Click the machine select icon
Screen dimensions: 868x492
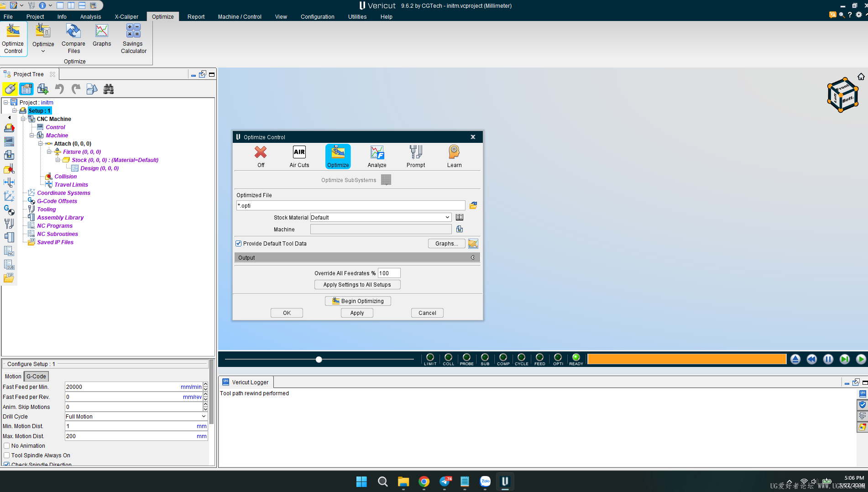pos(460,229)
